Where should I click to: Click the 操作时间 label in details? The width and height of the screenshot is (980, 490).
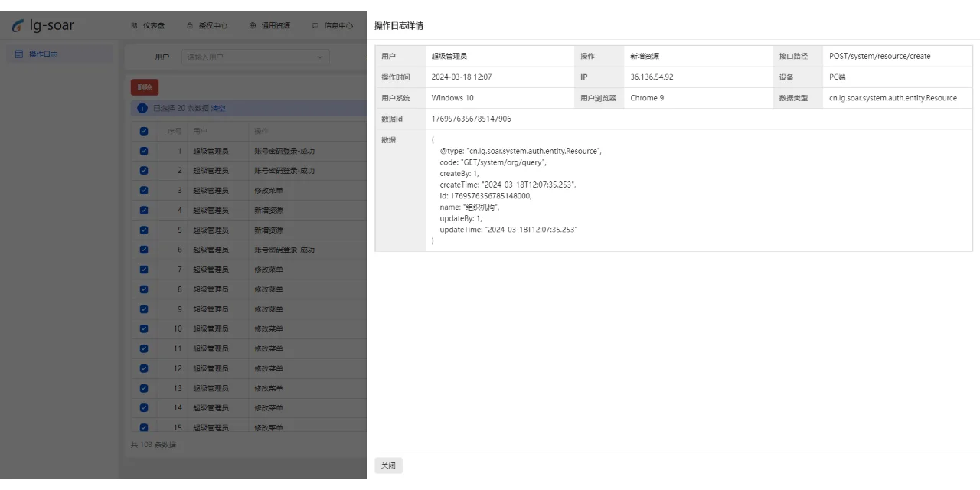(x=396, y=77)
